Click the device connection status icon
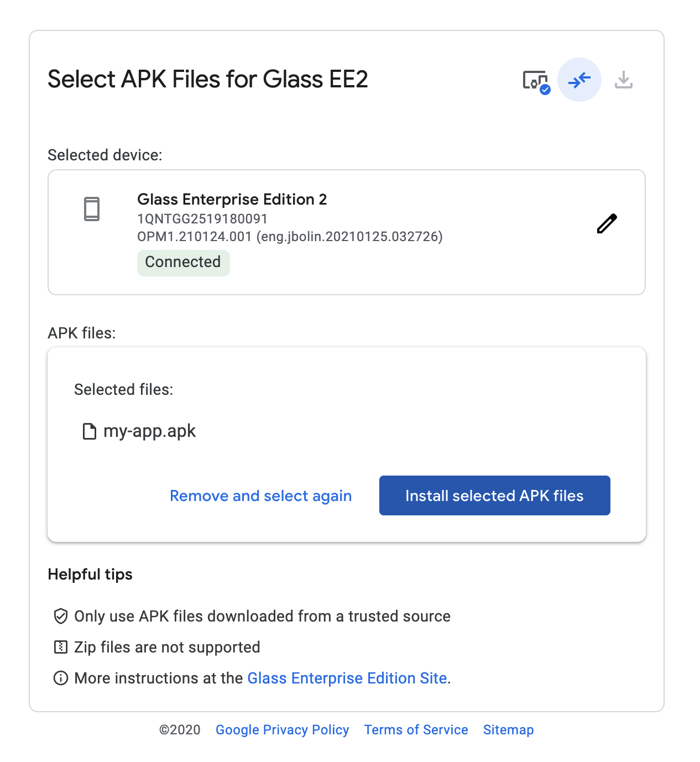 tap(536, 81)
